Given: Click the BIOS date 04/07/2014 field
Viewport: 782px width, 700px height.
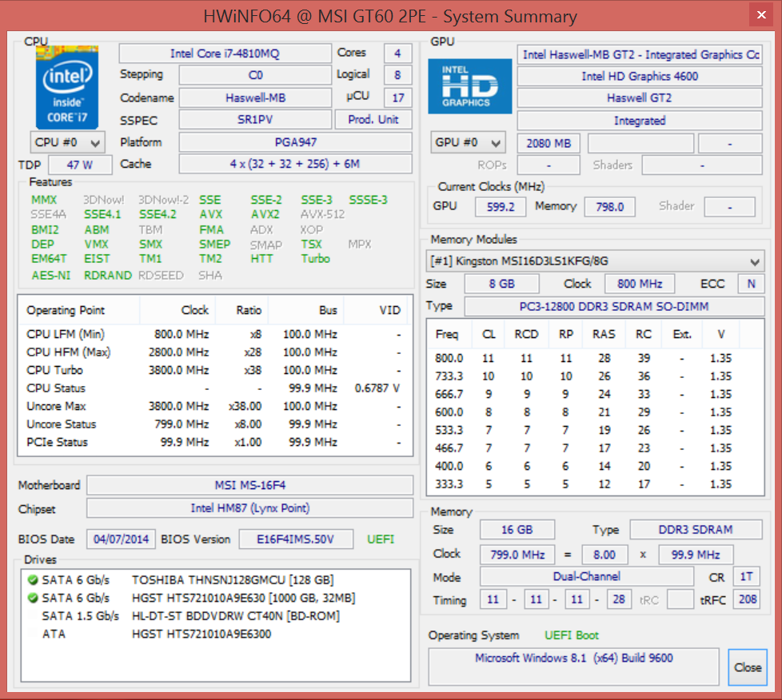Looking at the screenshot, I should (121, 539).
